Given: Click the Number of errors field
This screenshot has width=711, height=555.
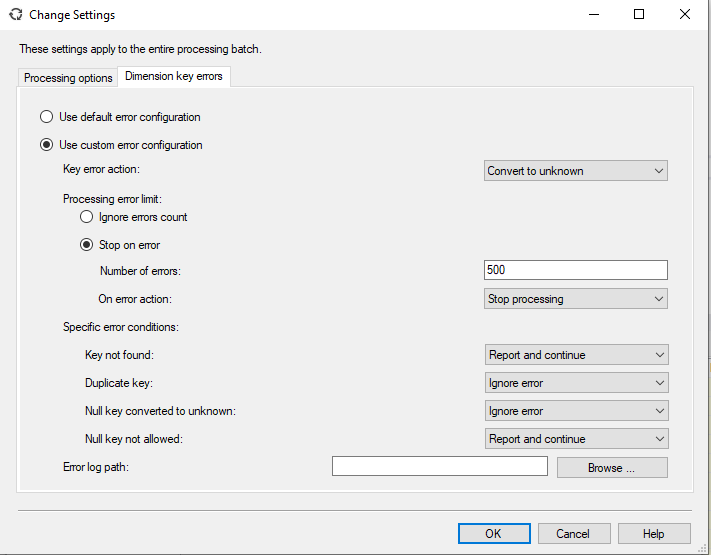Looking at the screenshot, I should 575,270.
